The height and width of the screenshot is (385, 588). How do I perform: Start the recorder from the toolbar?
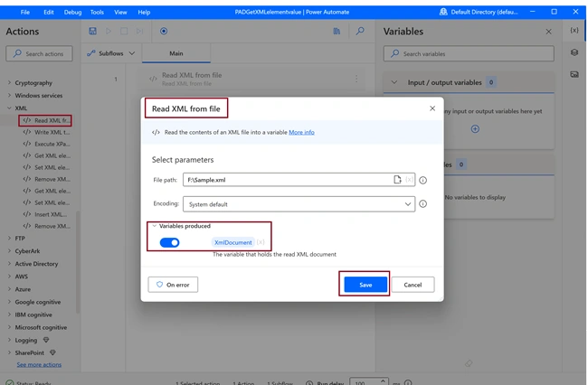pyautogui.click(x=164, y=31)
